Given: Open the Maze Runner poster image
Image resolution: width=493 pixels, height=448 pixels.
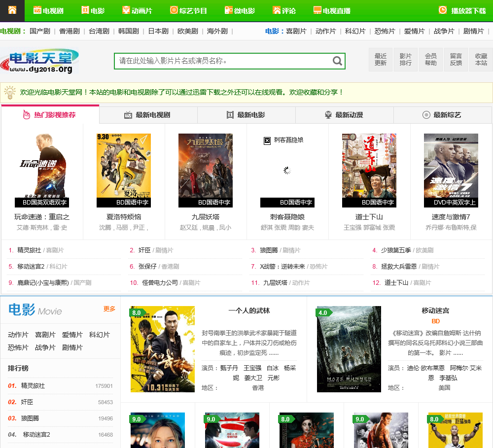Looking at the screenshot, I should pos(349,349).
